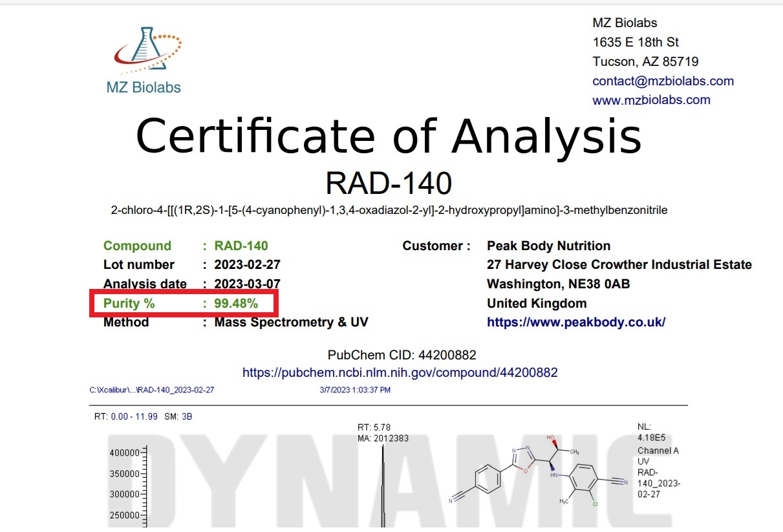Viewport: 783px width, 532px height.
Task: Click the '27 Harvey Close Crowther Industrial Estate' line
Action: click(x=619, y=264)
